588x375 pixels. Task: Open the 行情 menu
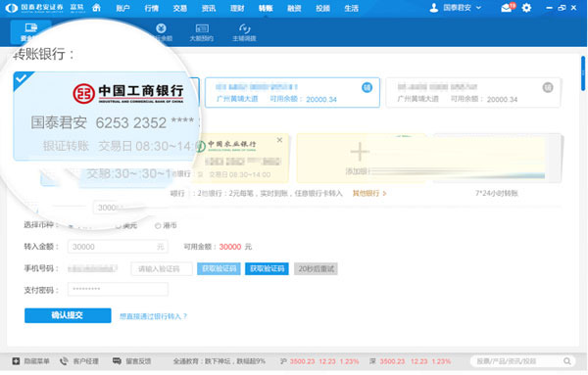click(152, 8)
